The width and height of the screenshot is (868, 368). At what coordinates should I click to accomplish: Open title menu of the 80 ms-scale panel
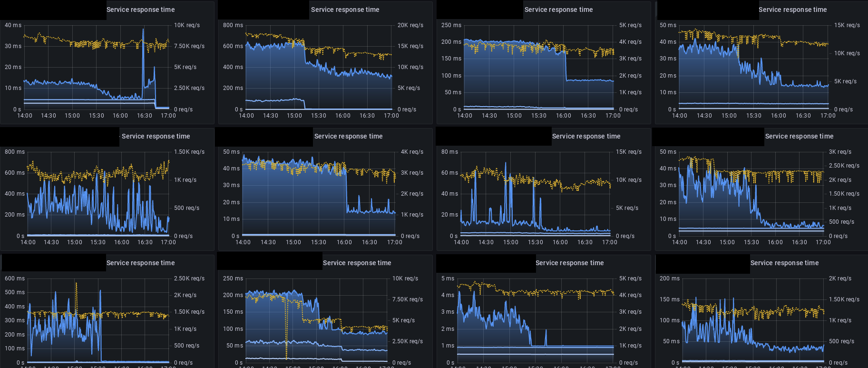click(586, 136)
